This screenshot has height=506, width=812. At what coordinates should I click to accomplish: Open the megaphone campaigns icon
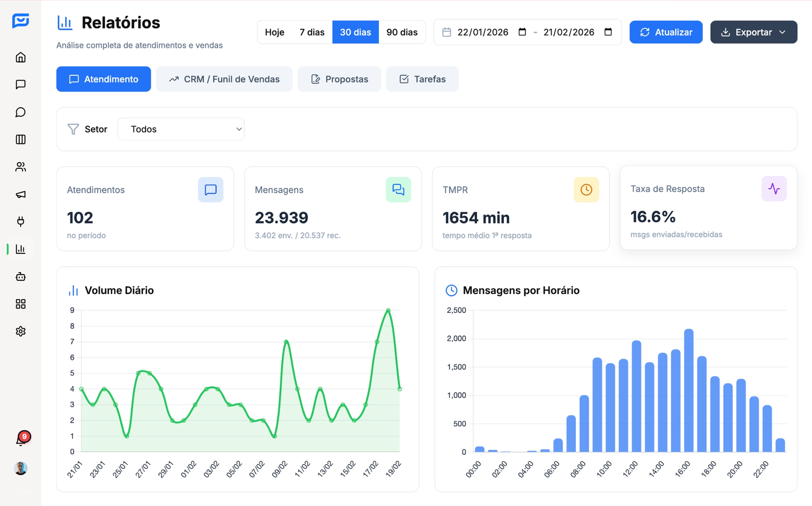20,194
